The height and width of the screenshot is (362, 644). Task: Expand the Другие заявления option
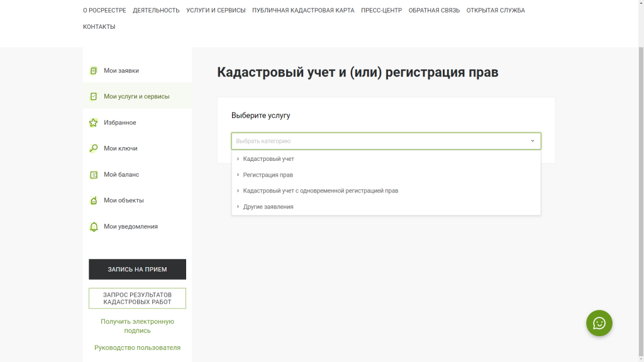(x=268, y=207)
